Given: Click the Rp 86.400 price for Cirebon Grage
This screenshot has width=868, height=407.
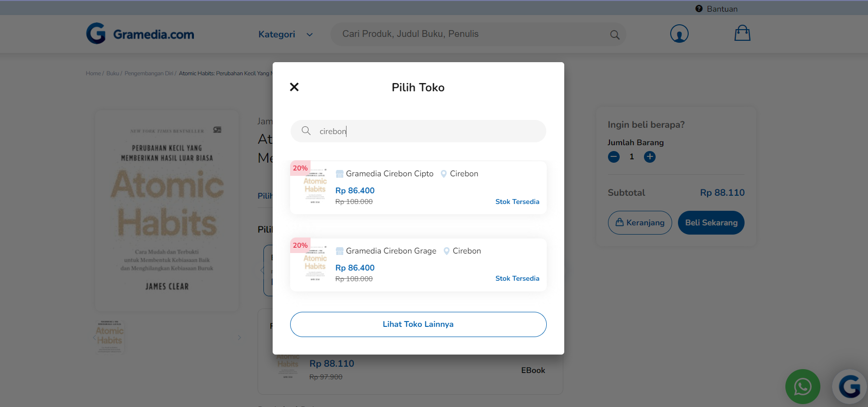Looking at the screenshot, I should point(355,268).
